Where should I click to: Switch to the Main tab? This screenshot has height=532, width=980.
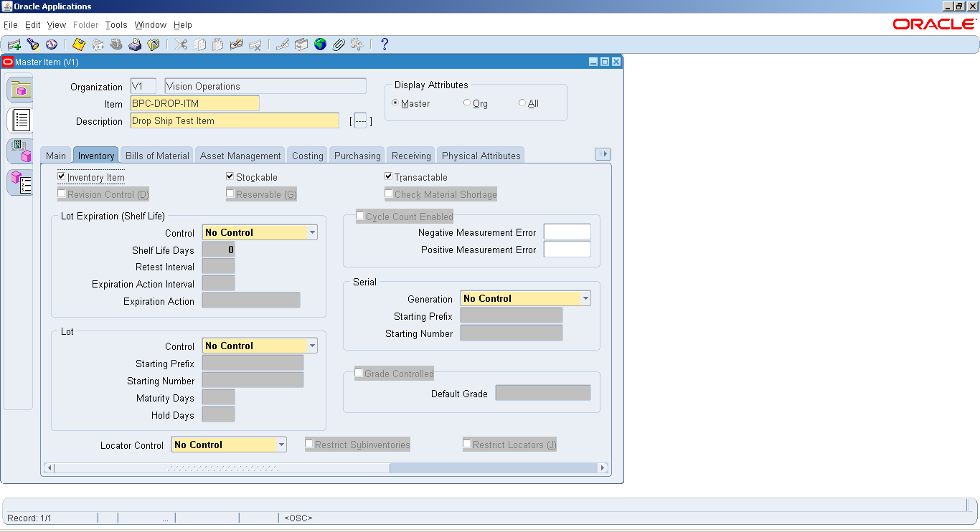point(56,156)
